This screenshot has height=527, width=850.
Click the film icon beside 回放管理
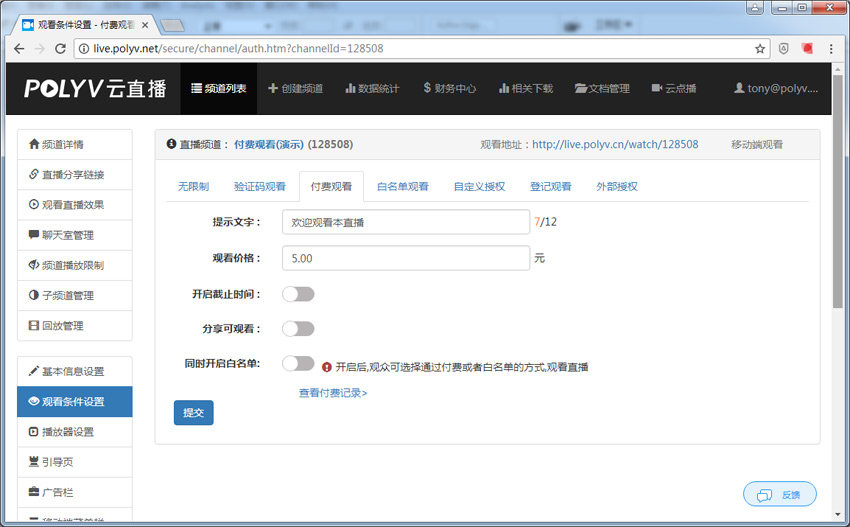click(x=35, y=325)
